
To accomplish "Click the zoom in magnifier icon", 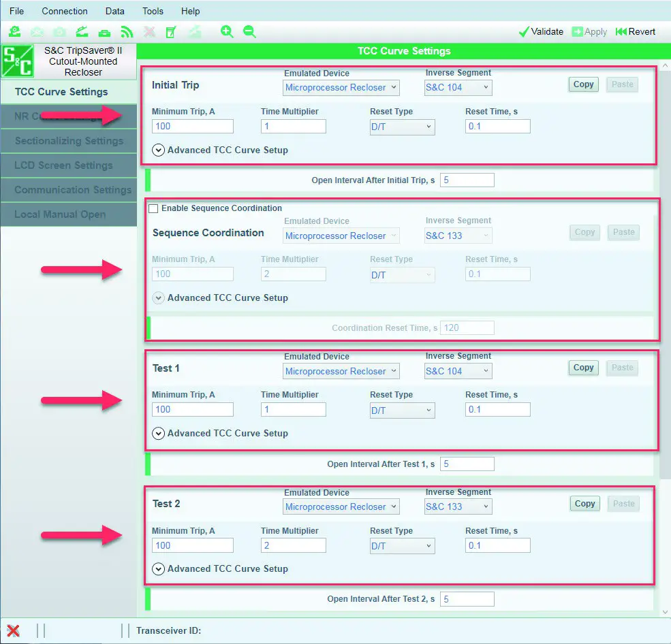I will (227, 31).
